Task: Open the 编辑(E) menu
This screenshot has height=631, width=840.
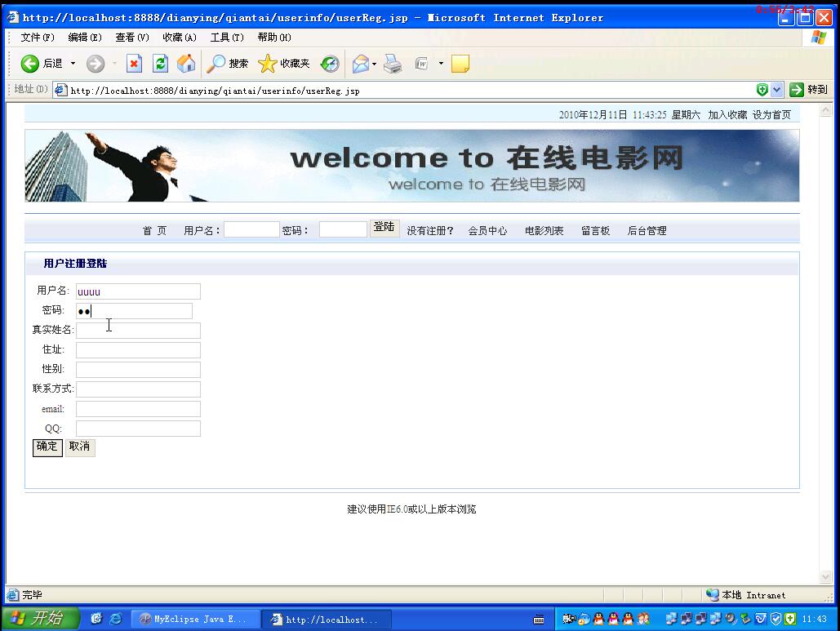Action: pyautogui.click(x=85, y=37)
